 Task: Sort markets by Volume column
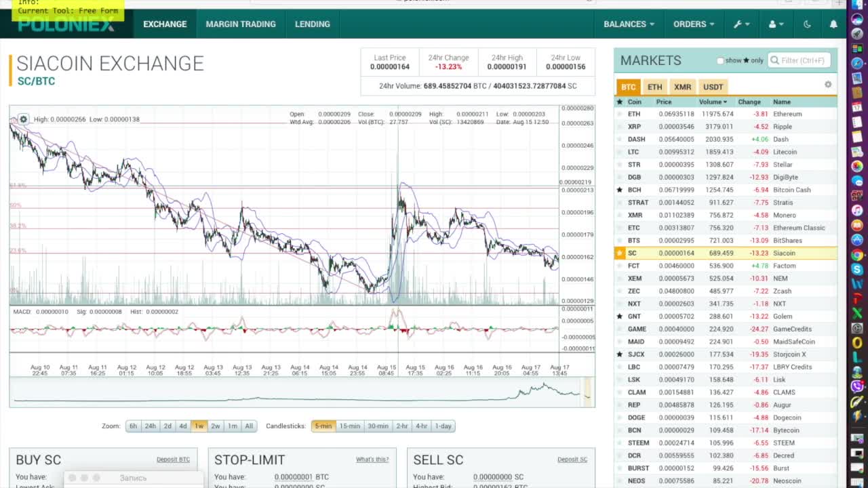coord(713,102)
